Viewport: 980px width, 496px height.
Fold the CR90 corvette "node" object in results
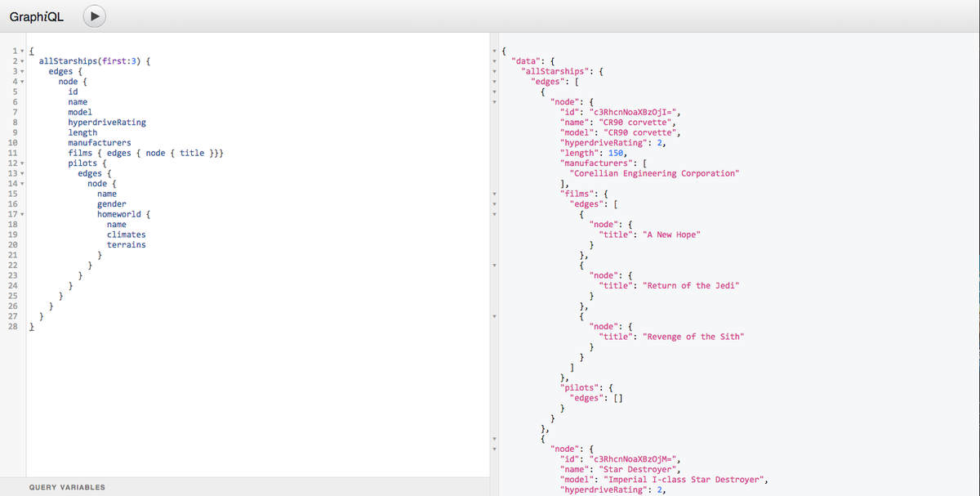[493, 102]
